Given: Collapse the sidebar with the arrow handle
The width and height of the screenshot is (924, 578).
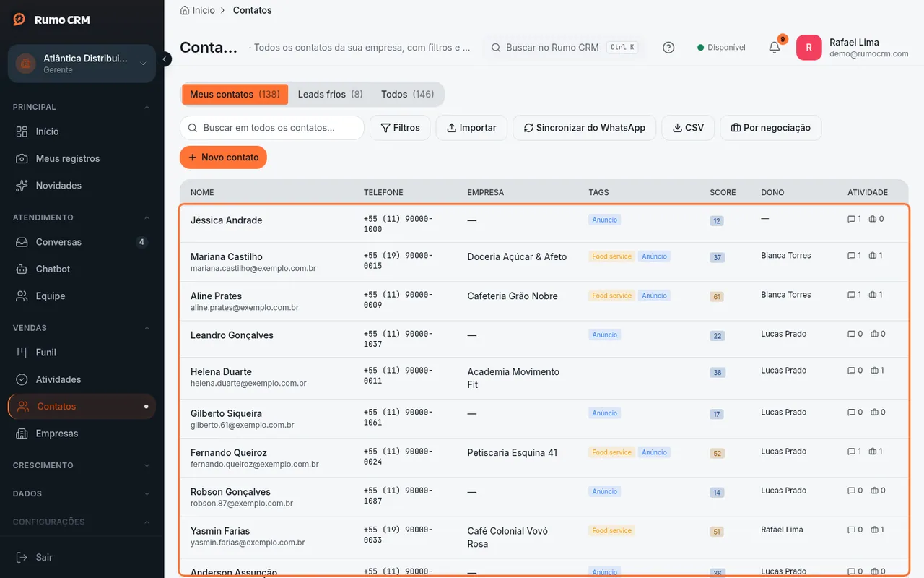Looking at the screenshot, I should [x=165, y=59].
